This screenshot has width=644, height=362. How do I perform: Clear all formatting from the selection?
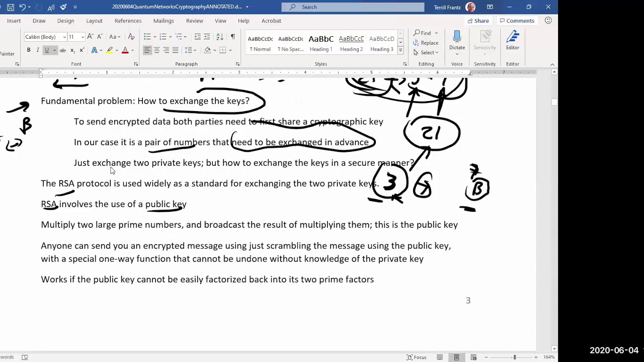[131, 37]
